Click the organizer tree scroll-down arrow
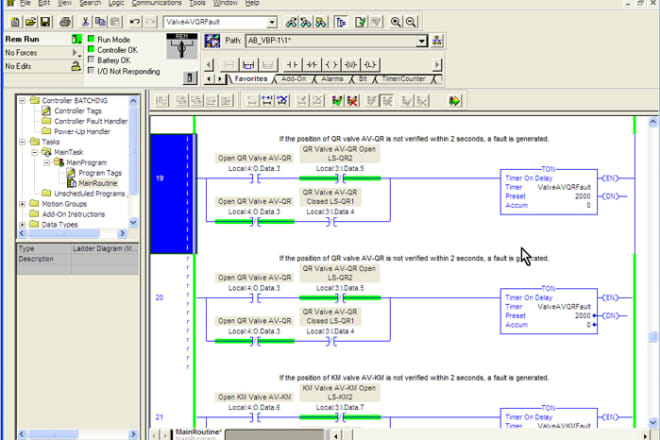The width and height of the screenshot is (660, 440). tap(133, 222)
